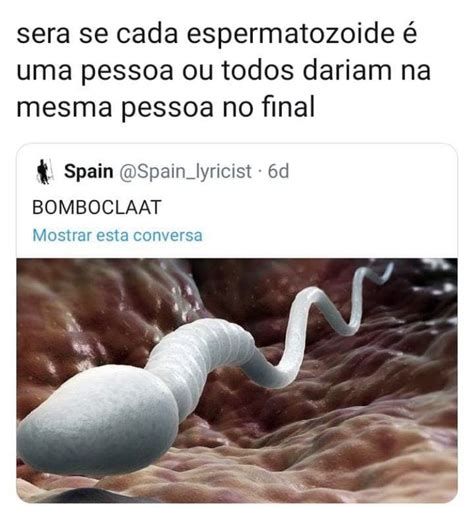Viewport: 474px width, 509px height.
Task: Click the tweet line "uma pessoa ou todos dariam na"
Action: (x=224, y=71)
